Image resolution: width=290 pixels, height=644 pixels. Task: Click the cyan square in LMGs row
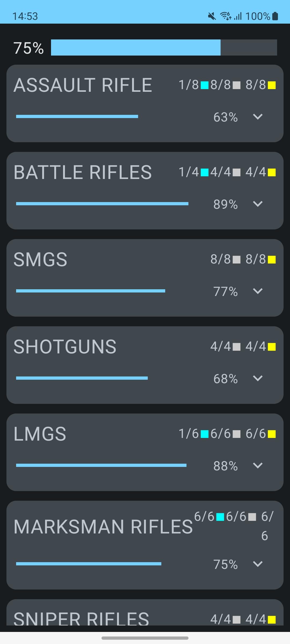click(x=205, y=434)
